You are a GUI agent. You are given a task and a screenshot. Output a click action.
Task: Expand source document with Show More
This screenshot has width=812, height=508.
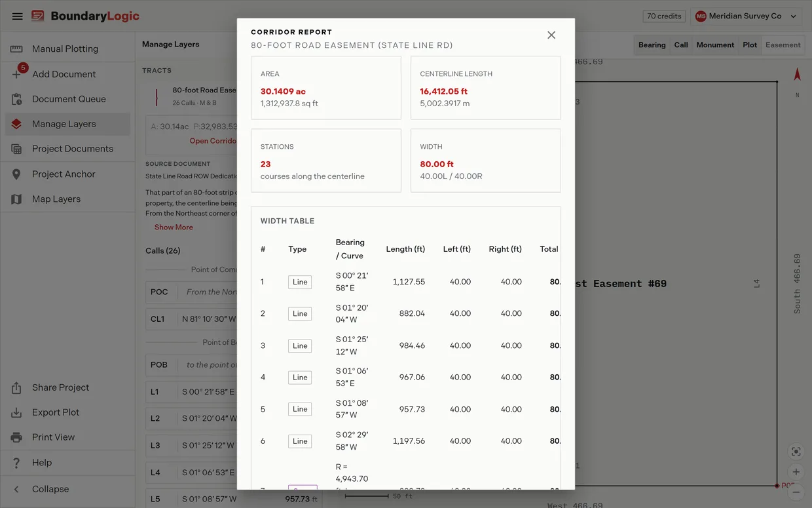[x=174, y=227]
